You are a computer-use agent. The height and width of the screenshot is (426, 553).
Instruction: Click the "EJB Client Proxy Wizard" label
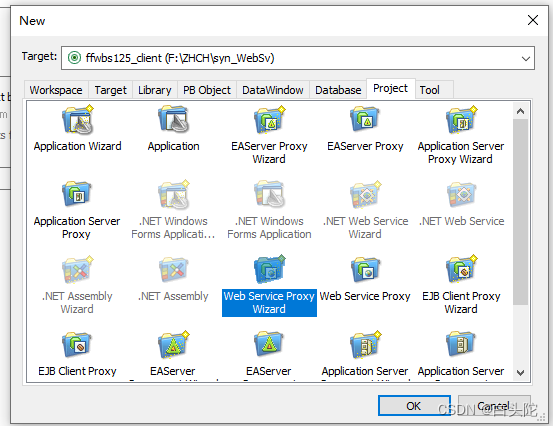pos(461,303)
